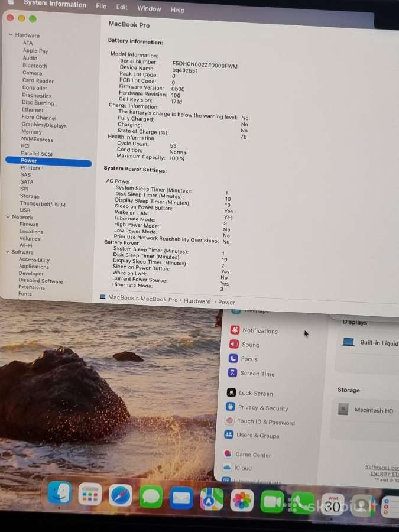The width and height of the screenshot is (399, 532).
Task: Open Maps app in the Dock
Action: 212,499
